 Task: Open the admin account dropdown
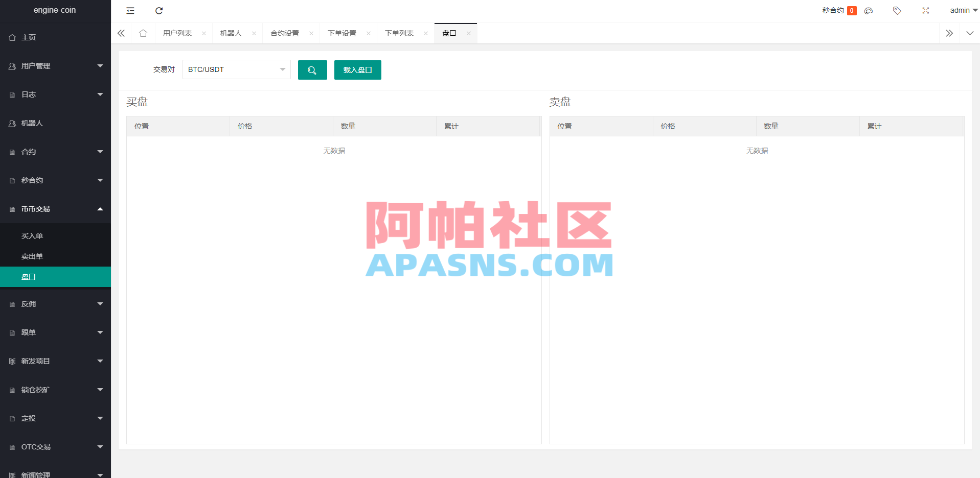962,10
